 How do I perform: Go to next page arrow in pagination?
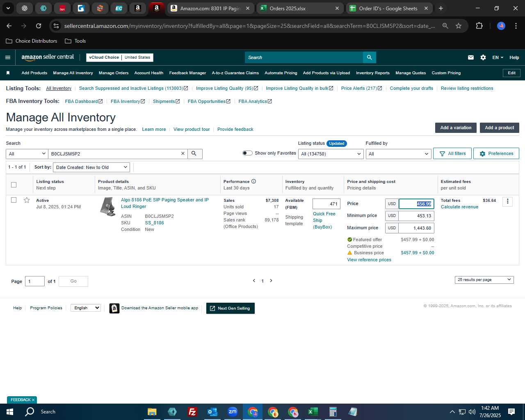[271, 281]
